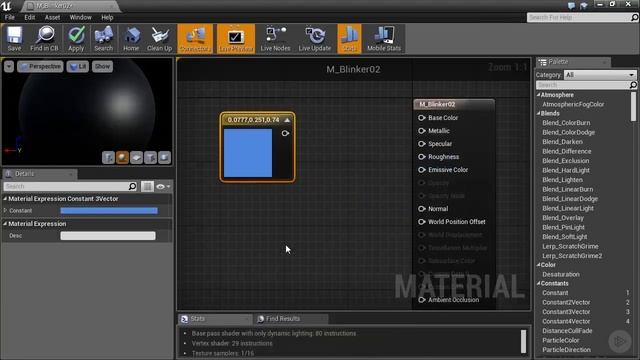Open Lit view mode menu

point(78,66)
